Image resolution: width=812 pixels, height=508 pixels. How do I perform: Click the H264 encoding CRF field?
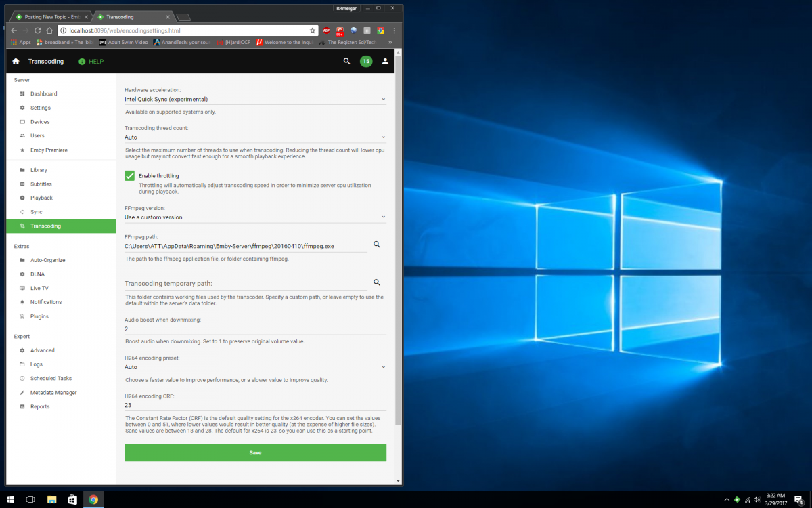pyautogui.click(x=255, y=405)
